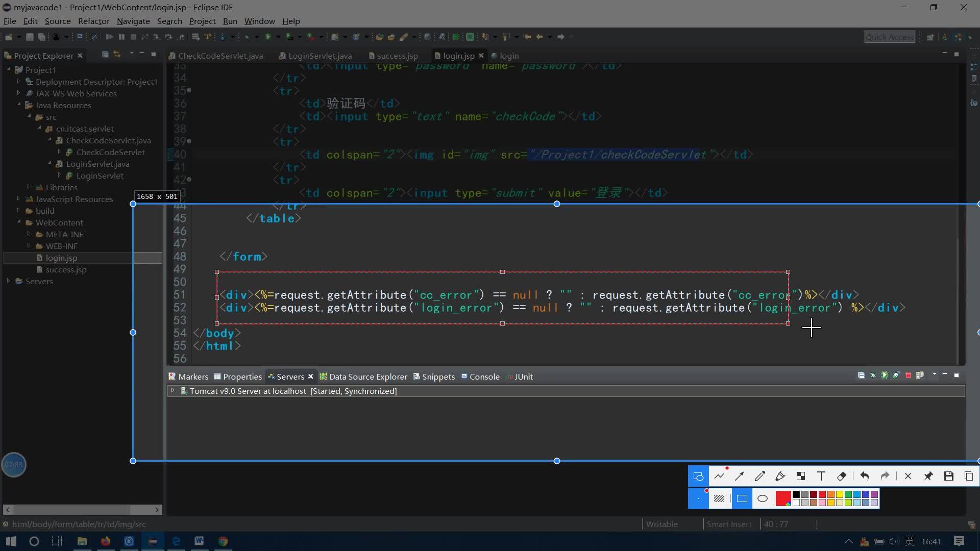The image size is (980, 551).
Task: Open the large current color picker swatch
Action: (783, 498)
